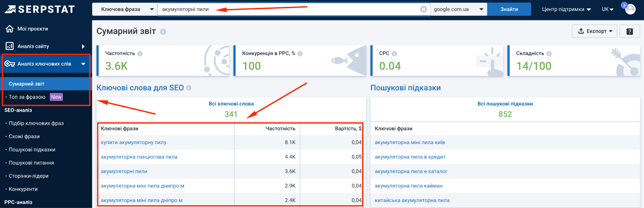Image resolution: width=644 pixels, height=208 pixels.
Task: Open Конкуренти sidebar item
Action: click(23, 189)
